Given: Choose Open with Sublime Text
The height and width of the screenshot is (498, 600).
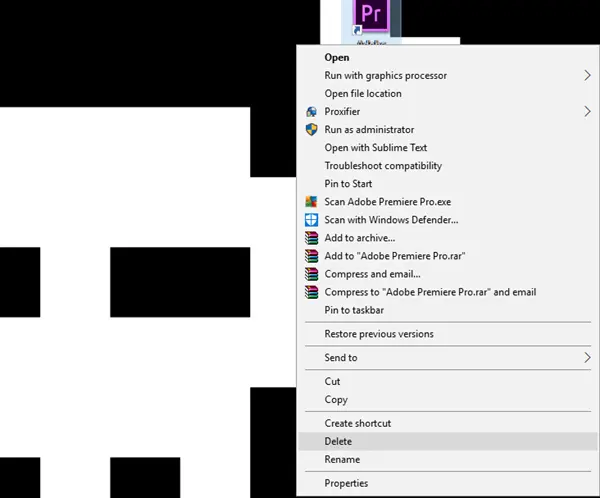Looking at the screenshot, I should (447, 147).
